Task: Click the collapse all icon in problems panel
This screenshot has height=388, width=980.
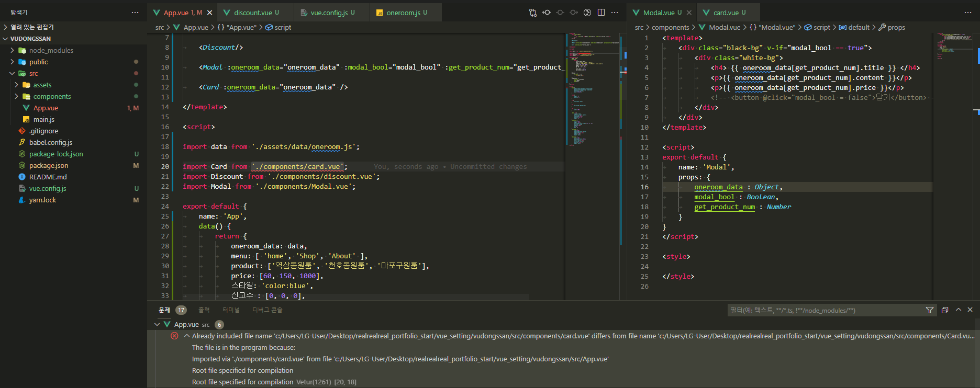Action: coord(945,310)
